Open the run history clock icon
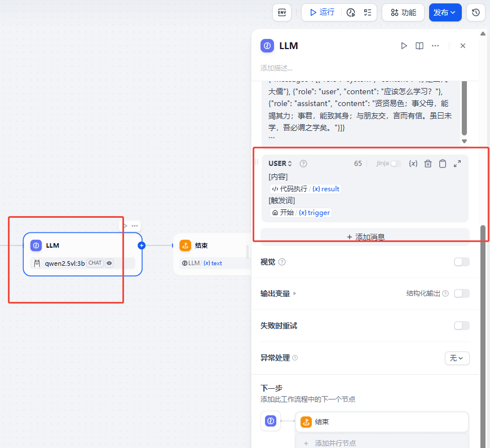Viewport: 490px width, 448px height. (351, 12)
